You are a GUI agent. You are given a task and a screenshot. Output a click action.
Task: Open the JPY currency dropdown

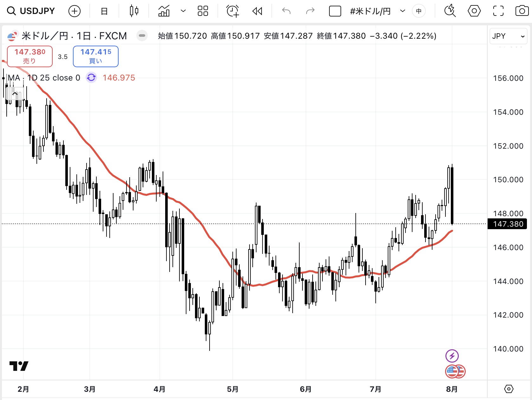click(508, 36)
